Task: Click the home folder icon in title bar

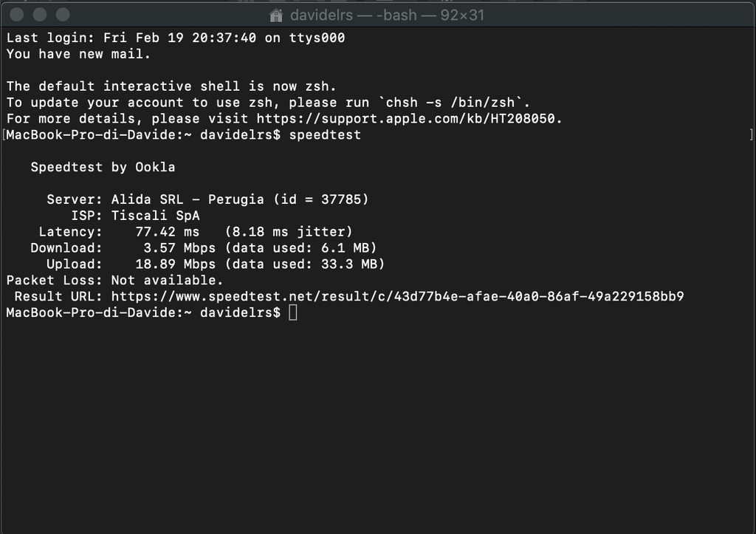Action: pyautogui.click(x=276, y=16)
